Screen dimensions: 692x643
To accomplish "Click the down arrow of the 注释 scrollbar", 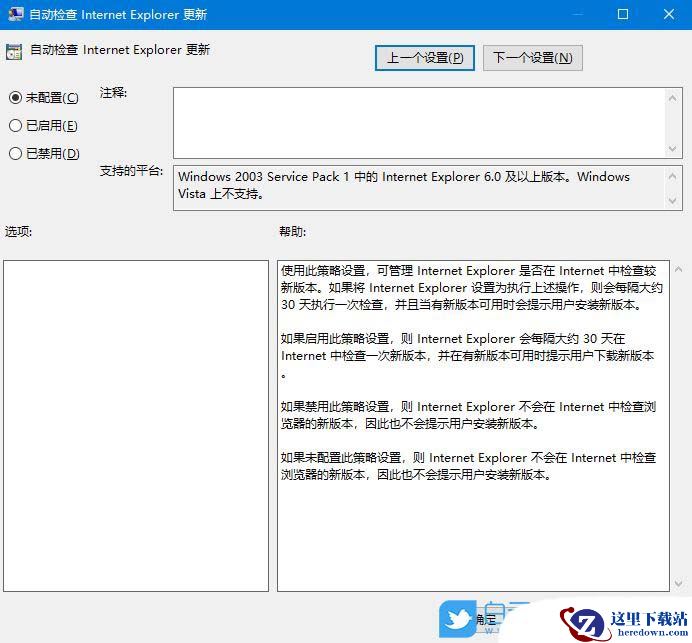I will click(673, 149).
